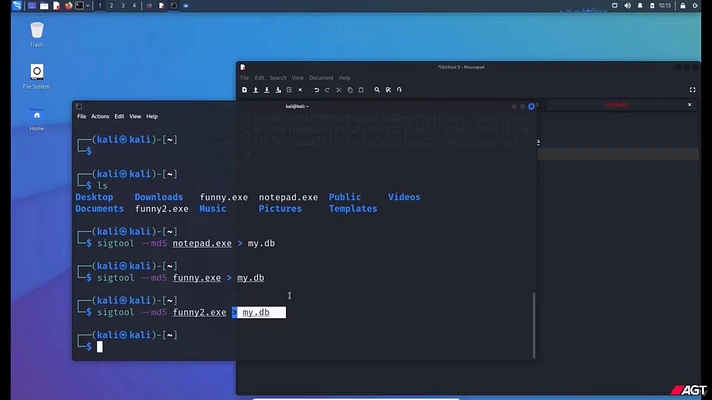Click the show desktop panel icon

[32, 5]
